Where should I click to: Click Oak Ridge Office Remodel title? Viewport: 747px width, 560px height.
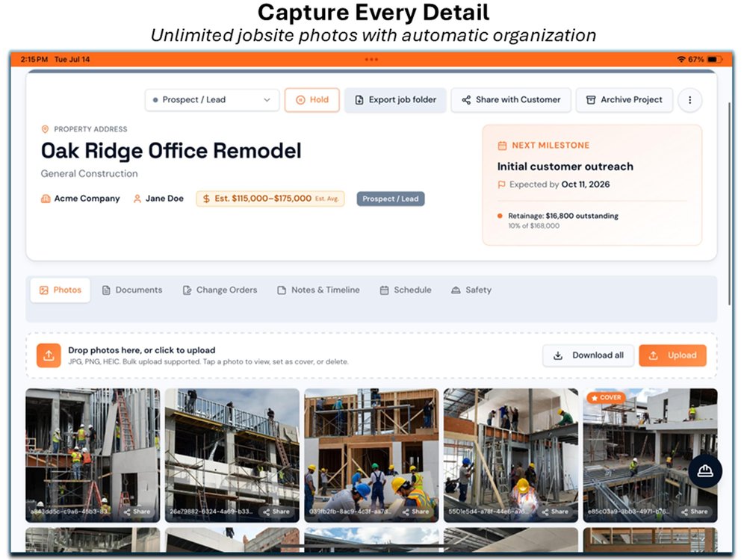[172, 151]
